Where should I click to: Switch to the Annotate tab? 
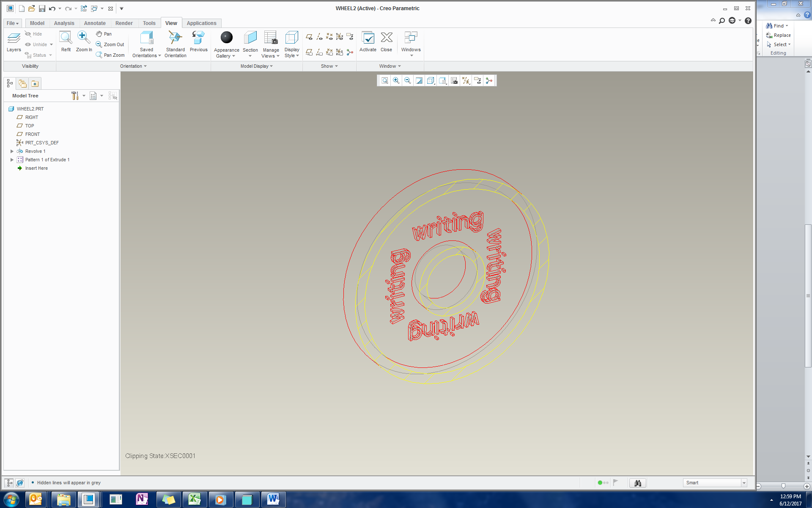(95, 23)
